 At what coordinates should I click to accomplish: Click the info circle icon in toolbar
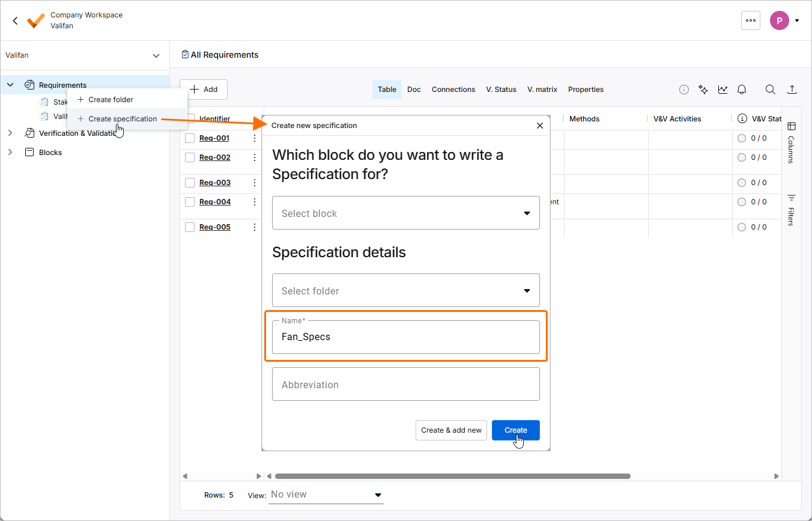(684, 90)
